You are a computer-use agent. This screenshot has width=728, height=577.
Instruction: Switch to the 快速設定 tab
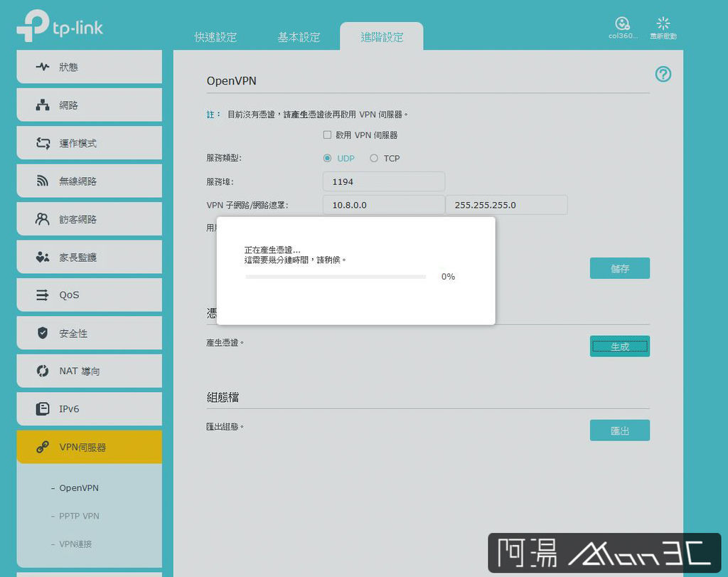click(x=215, y=37)
